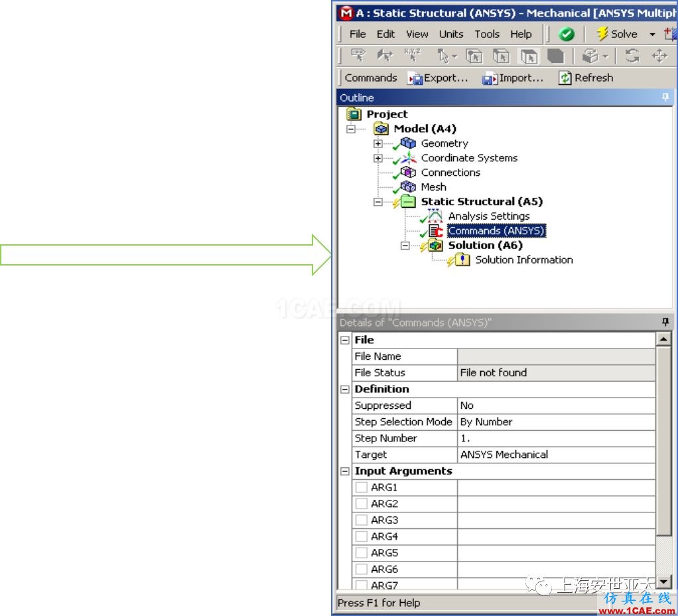678x616 pixels.
Task: Activate the Vertex selection filter icon
Action: pos(474,56)
